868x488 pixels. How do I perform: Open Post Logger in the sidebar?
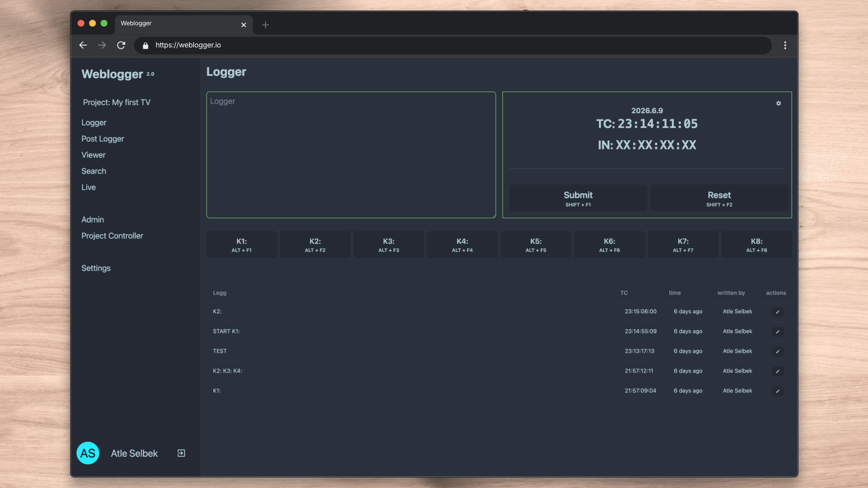pos(103,139)
